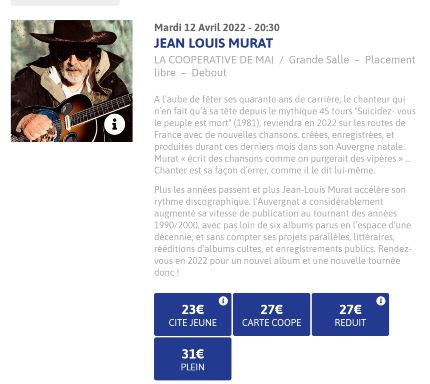Screen dimensions: 430x384
Task: Open the info icon on the REDUIT tariff
Action: [x=381, y=301]
